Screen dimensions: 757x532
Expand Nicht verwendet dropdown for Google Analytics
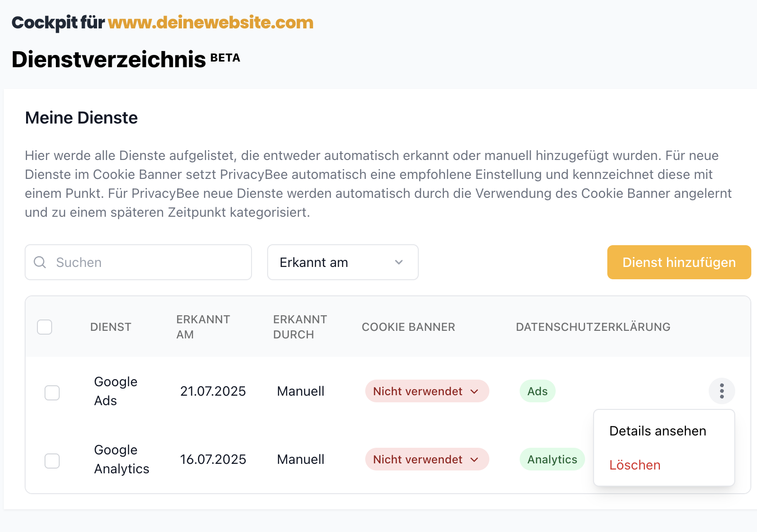tap(426, 460)
